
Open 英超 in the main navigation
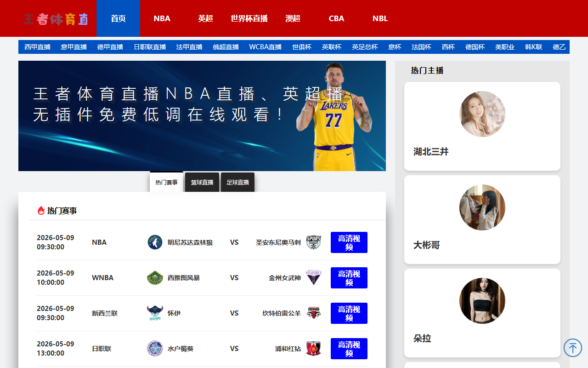(205, 18)
